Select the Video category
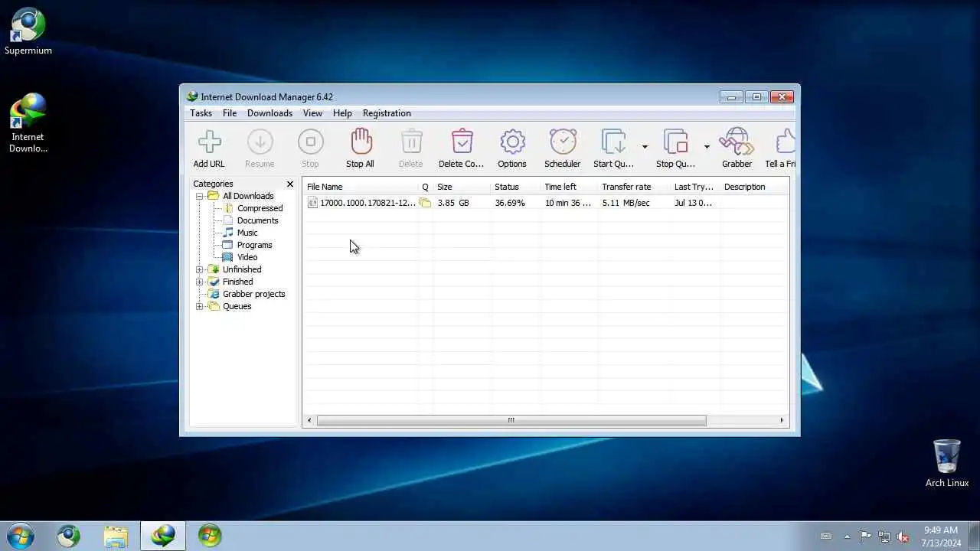The image size is (980, 551). 247,257
